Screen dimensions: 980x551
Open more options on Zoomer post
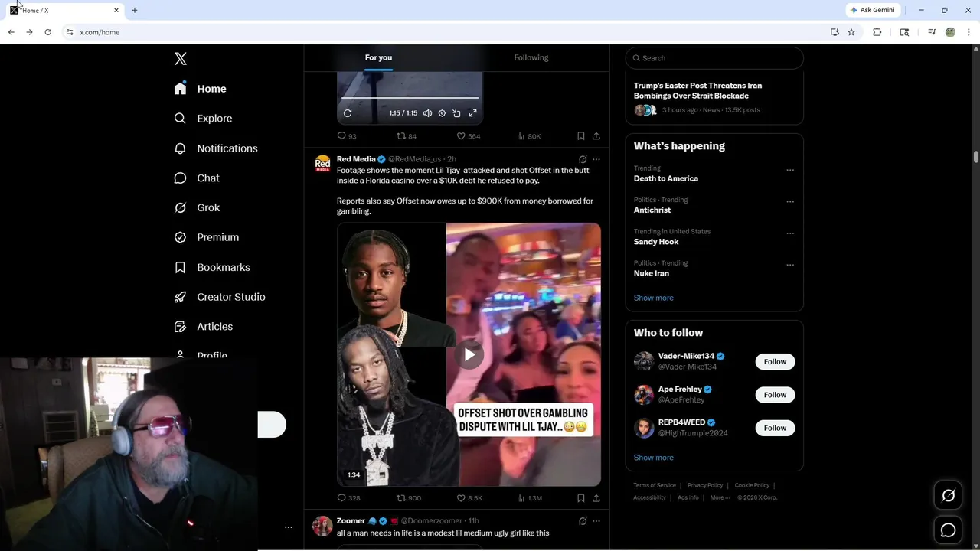coord(596,521)
